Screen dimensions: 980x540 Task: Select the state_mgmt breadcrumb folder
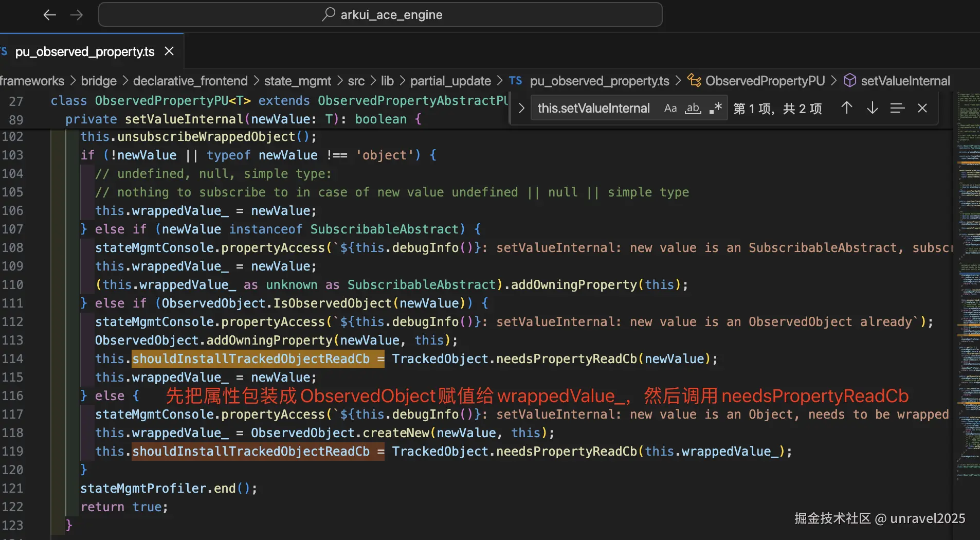(298, 81)
